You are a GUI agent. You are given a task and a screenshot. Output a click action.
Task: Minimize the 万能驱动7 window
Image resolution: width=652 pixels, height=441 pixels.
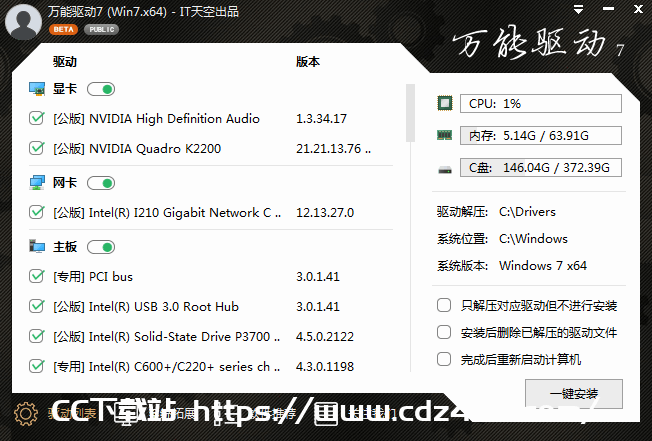click(x=608, y=9)
